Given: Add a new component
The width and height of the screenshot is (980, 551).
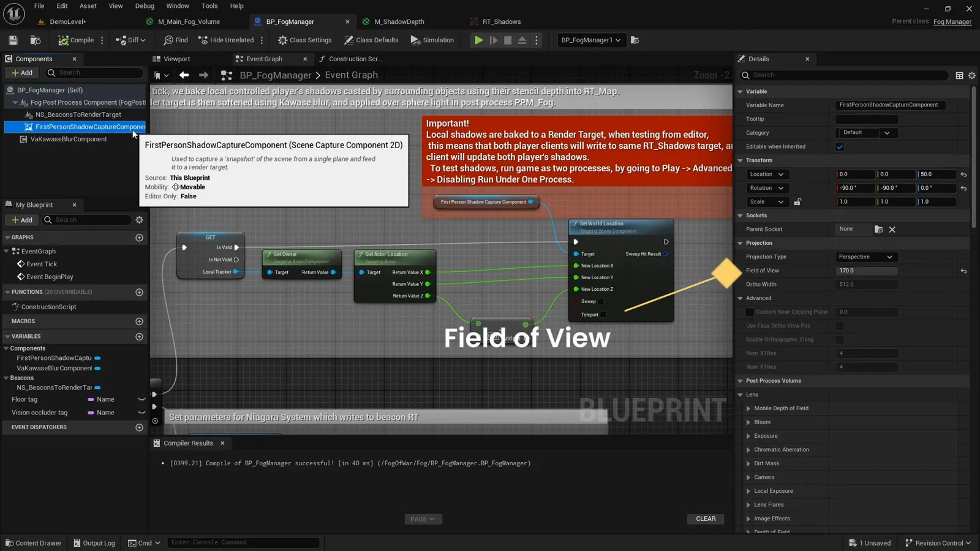Looking at the screenshot, I should click(x=22, y=72).
